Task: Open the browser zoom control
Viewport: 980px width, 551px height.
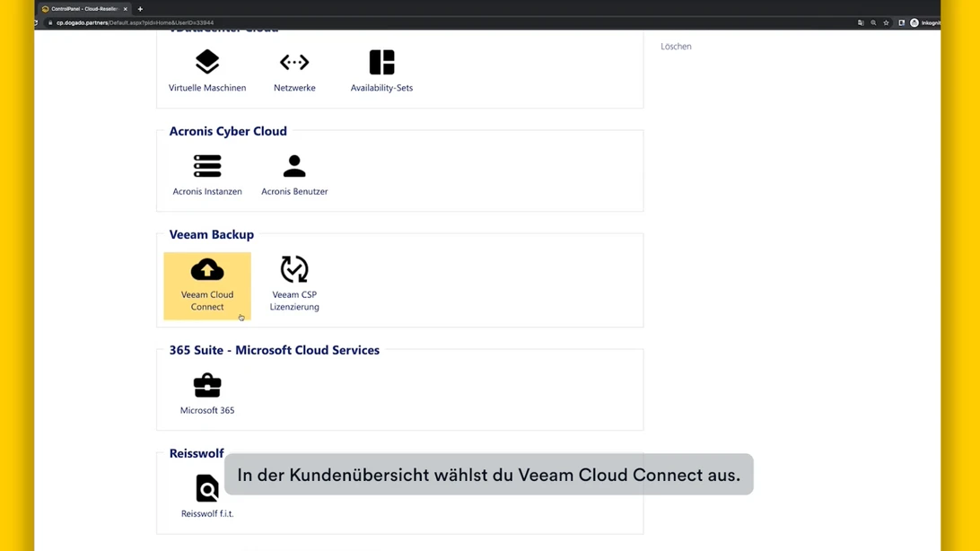Action: (873, 22)
